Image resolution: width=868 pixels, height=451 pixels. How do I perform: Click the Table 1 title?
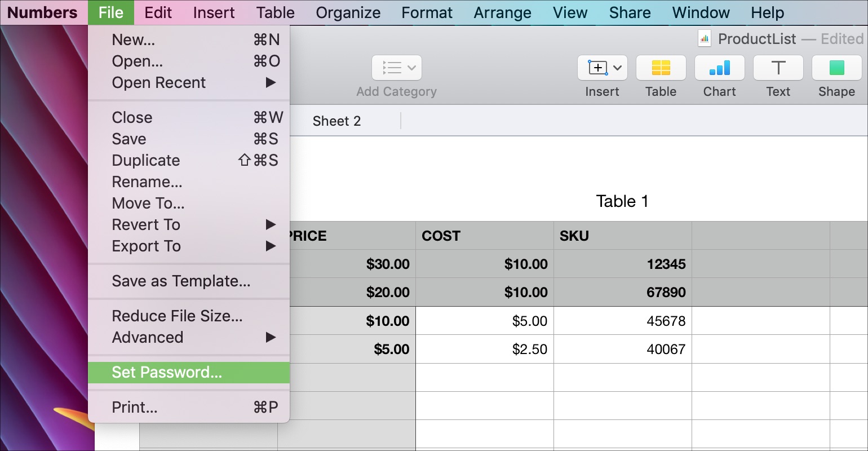[x=622, y=201]
